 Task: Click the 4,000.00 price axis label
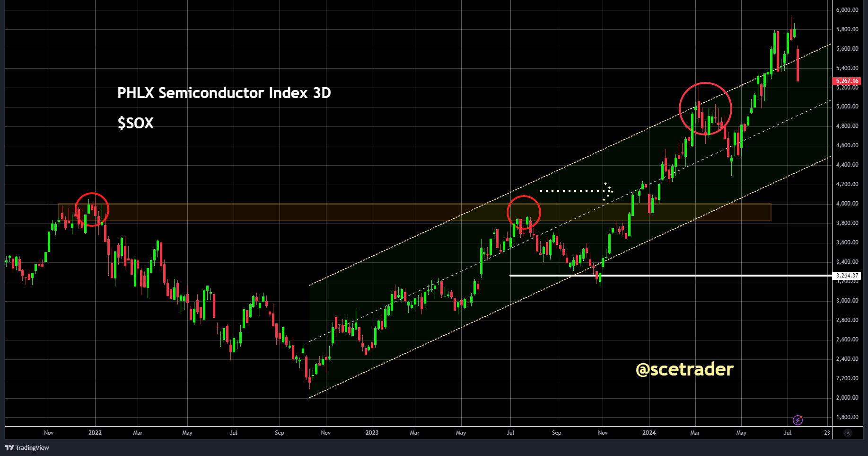pyautogui.click(x=847, y=204)
